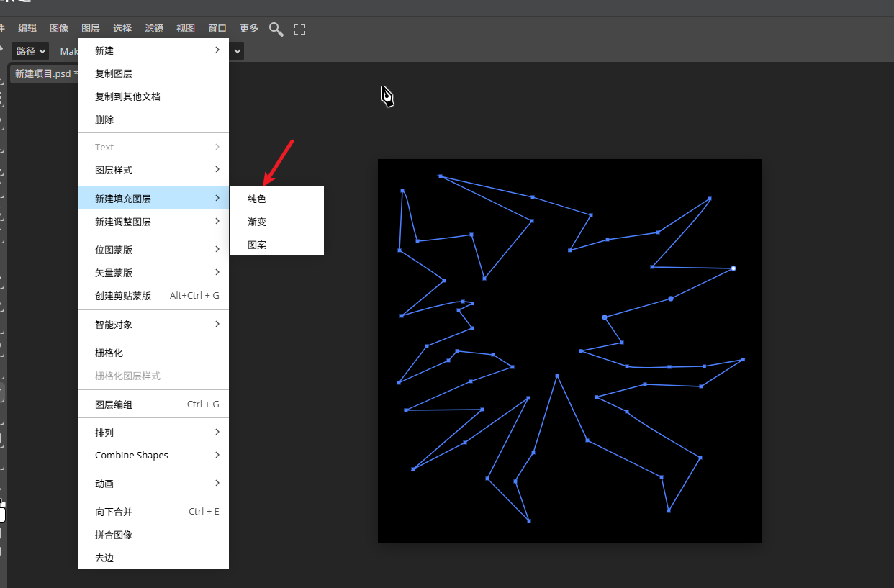Choose 复制到其他文档
The width and height of the screenshot is (894, 588).
coord(153,96)
